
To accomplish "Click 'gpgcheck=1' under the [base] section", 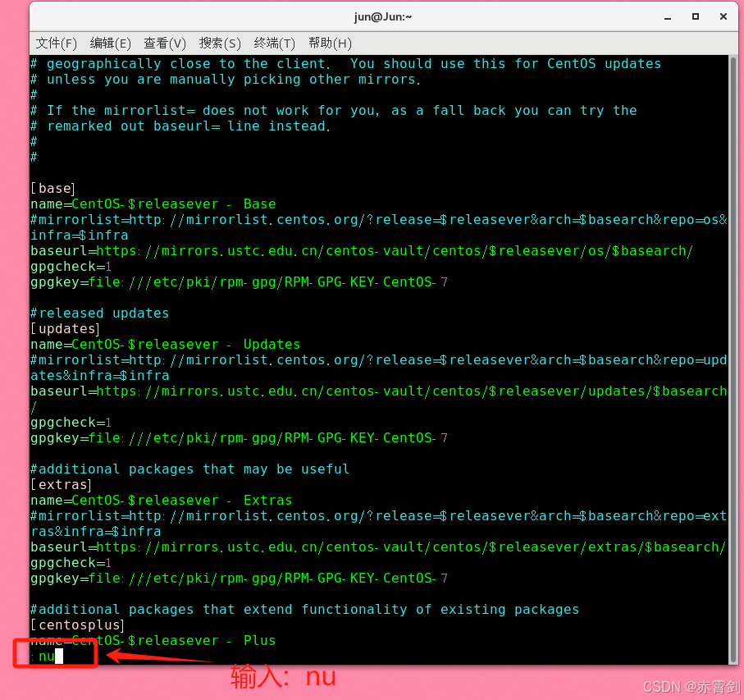I will click(71, 266).
